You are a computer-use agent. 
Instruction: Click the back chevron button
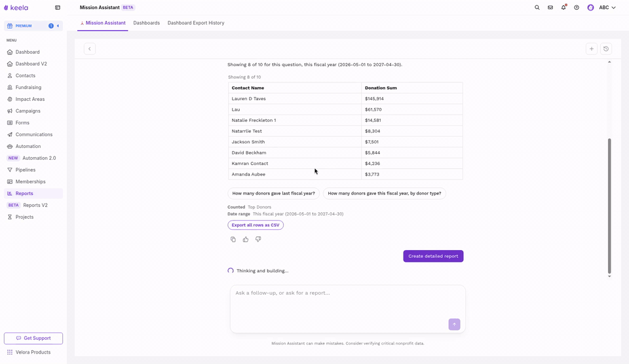pyautogui.click(x=90, y=49)
